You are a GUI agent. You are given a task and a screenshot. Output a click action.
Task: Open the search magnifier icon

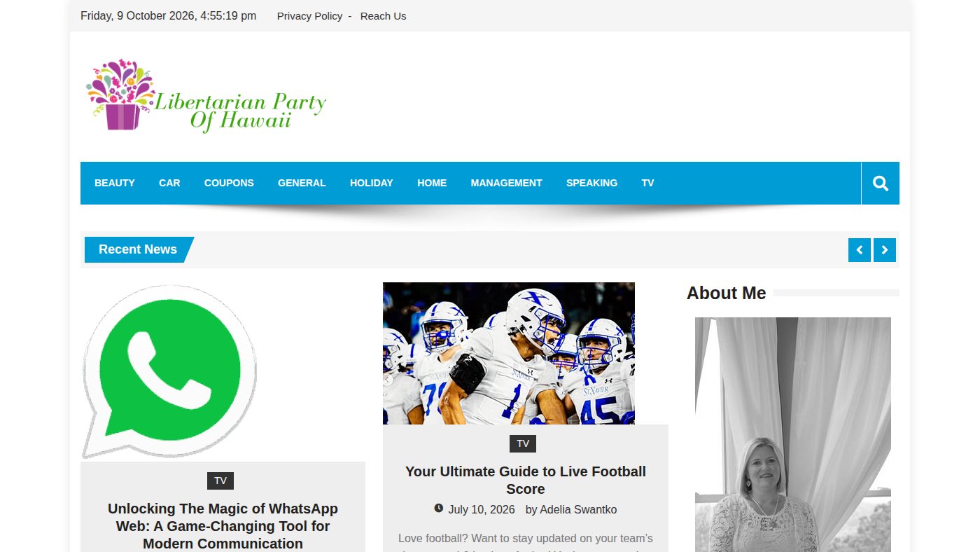881,184
